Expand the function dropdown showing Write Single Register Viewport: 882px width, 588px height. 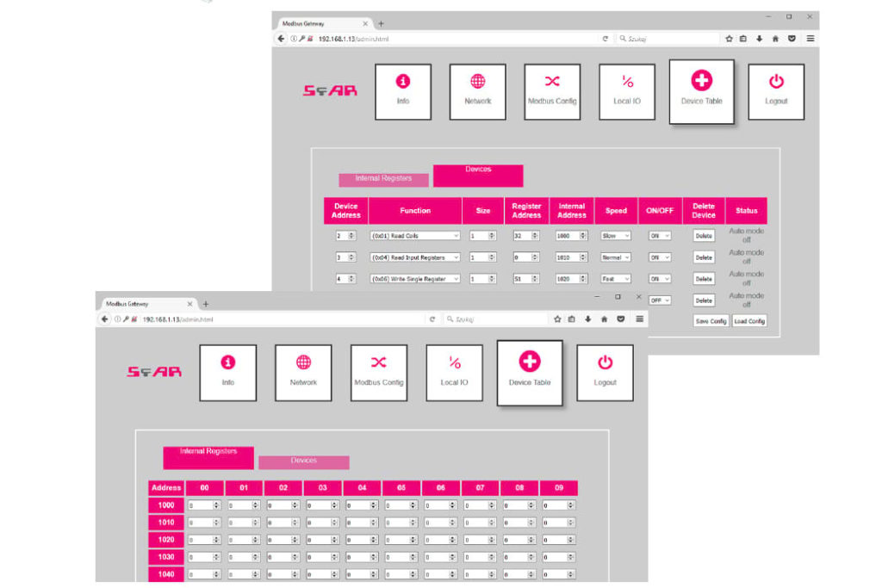tap(415, 279)
